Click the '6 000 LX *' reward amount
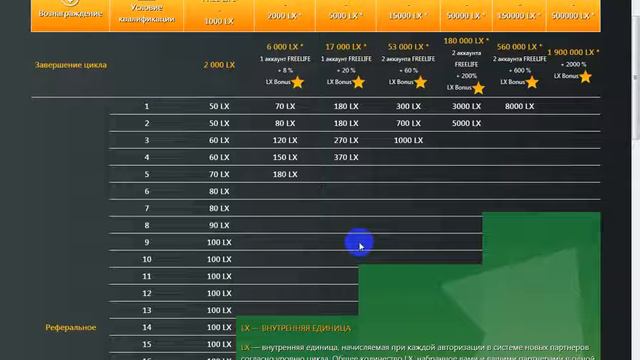Screen dimensions: 640x360 (x=284, y=47)
